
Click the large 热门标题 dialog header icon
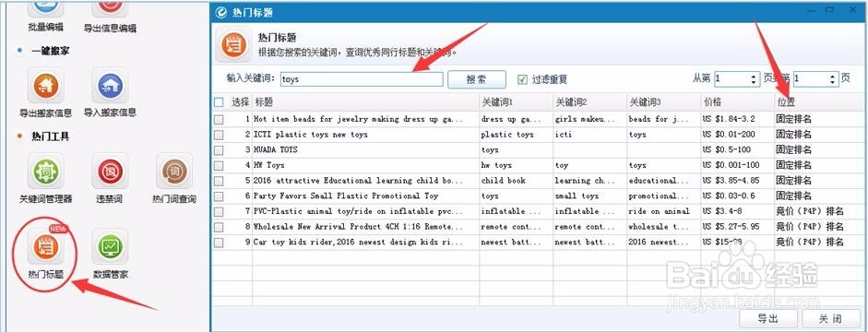tap(233, 45)
